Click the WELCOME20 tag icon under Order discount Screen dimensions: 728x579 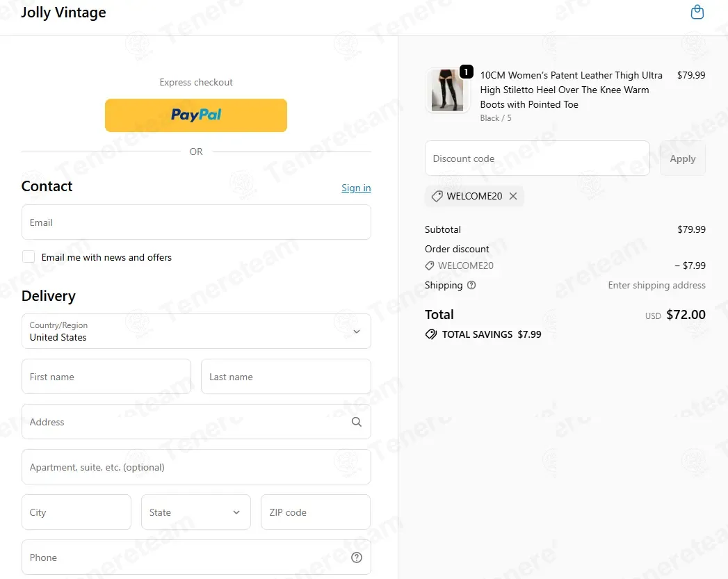(x=430, y=266)
